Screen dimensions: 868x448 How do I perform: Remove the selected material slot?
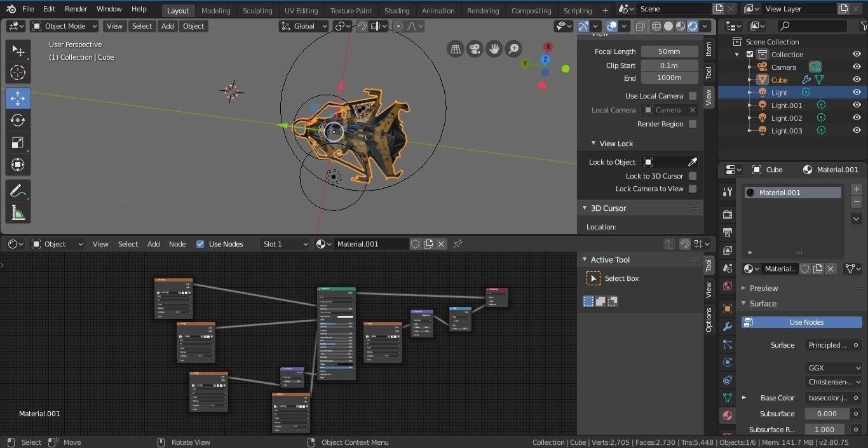(x=857, y=202)
